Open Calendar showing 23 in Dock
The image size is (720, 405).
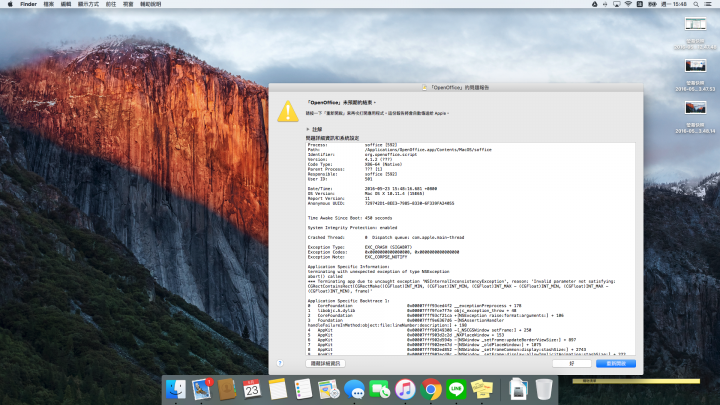[x=252, y=389]
